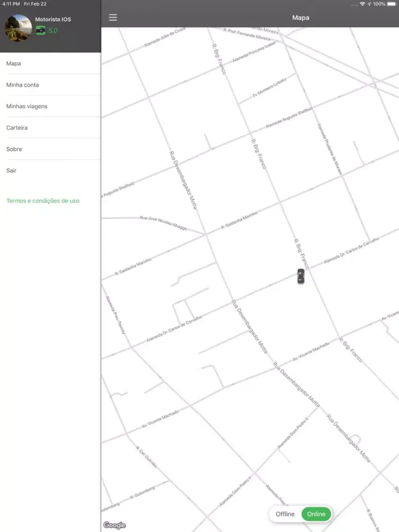Tap the Alameda Júlia da Costa label
This screenshot has height=532, width=399.
coord(165,37)
